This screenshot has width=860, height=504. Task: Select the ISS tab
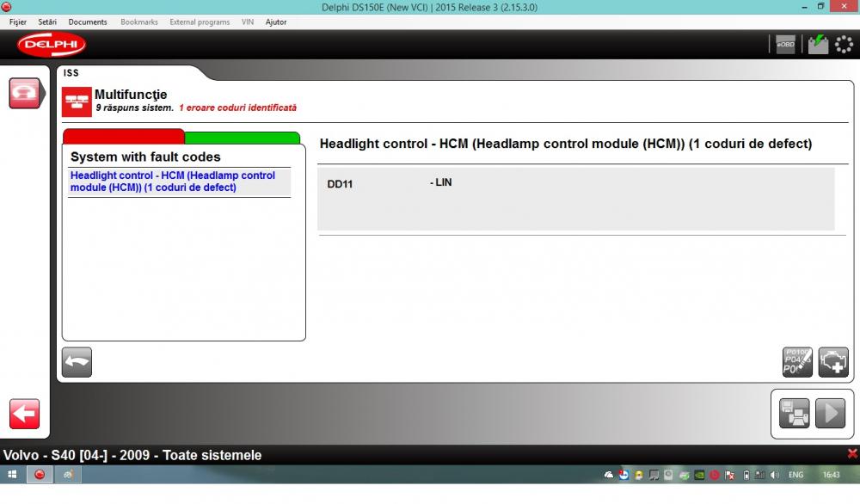(x=71, y=73)
